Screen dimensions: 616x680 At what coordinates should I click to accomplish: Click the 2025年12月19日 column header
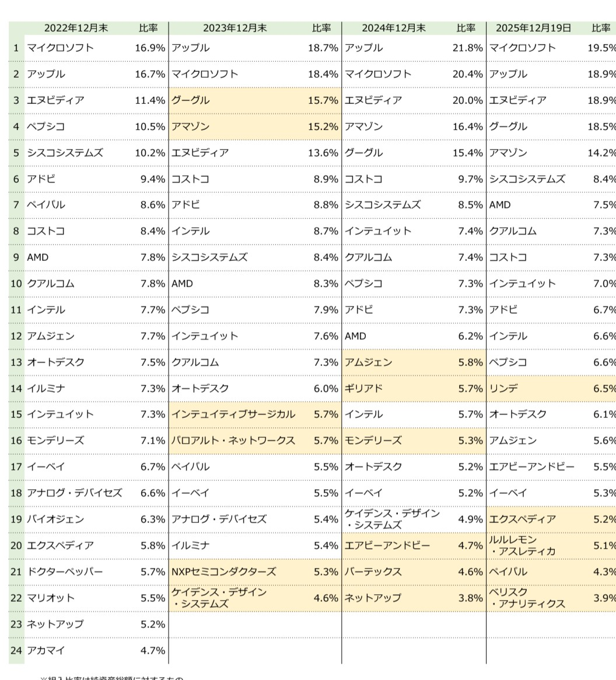(533, 28)
